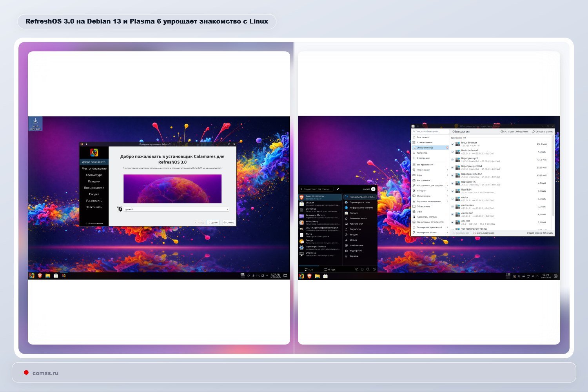
Task: Uncheck the libpoppler-qt6-3t64 update
Action: point(453,176)
